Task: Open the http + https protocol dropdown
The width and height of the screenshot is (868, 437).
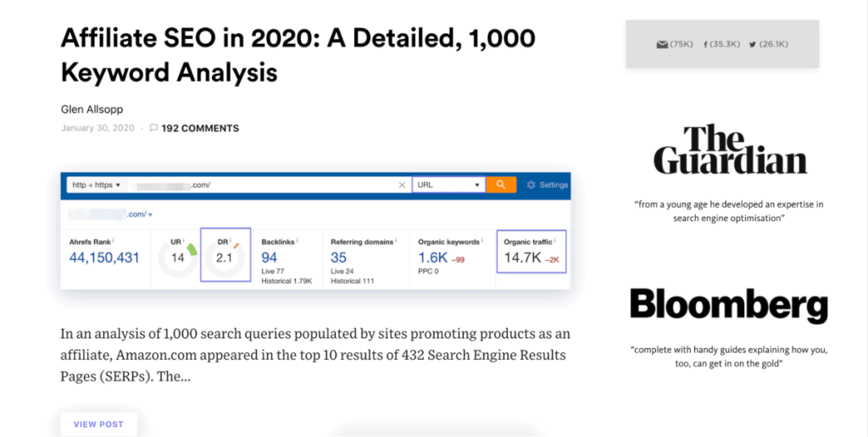Action: click(x=97, y=185)
